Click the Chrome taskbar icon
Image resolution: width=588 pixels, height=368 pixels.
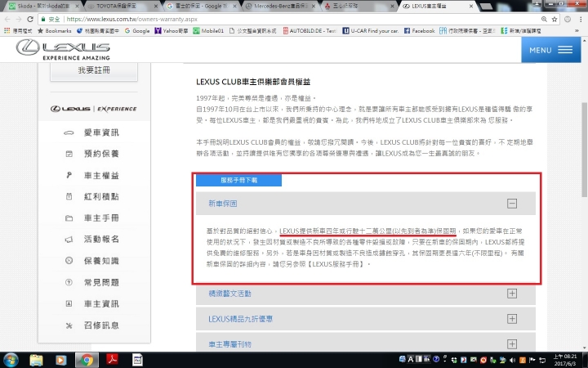tap(87, 360)
